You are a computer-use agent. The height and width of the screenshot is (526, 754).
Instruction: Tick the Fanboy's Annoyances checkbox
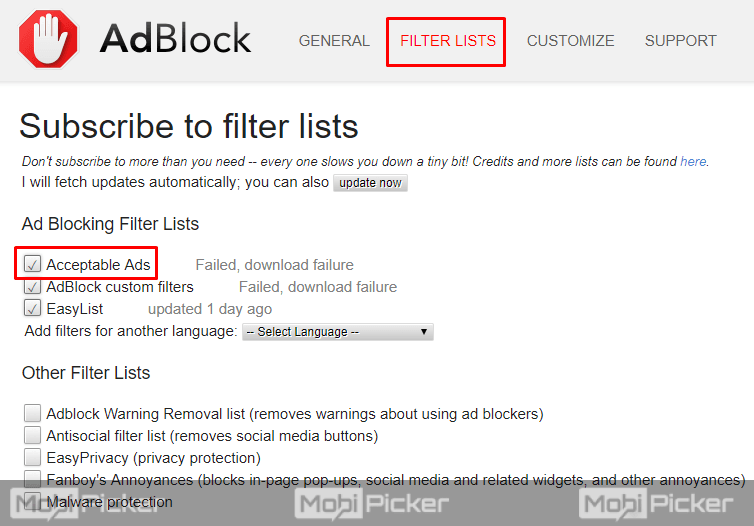pos(32,479)
